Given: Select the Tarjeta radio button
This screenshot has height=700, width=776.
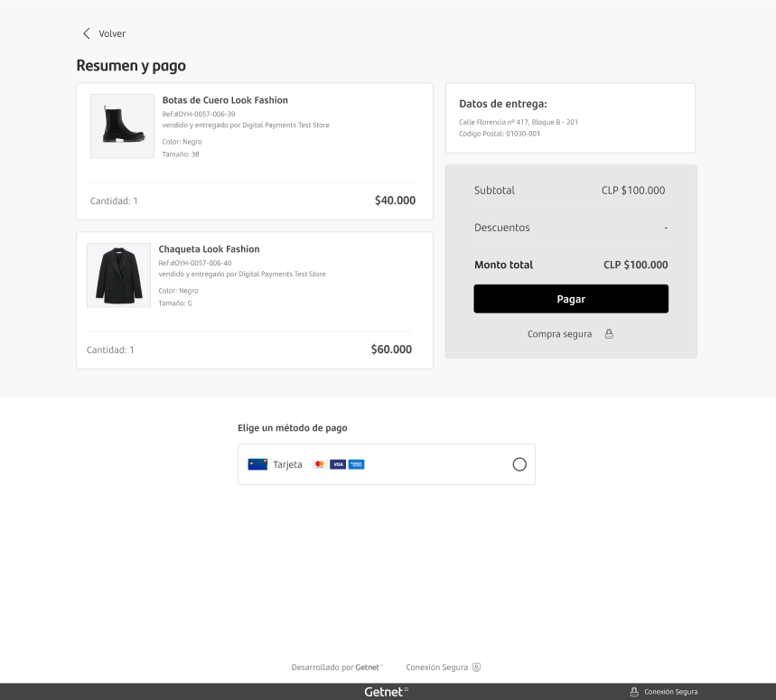Looking at the screenshot, I should click(519, 464).
